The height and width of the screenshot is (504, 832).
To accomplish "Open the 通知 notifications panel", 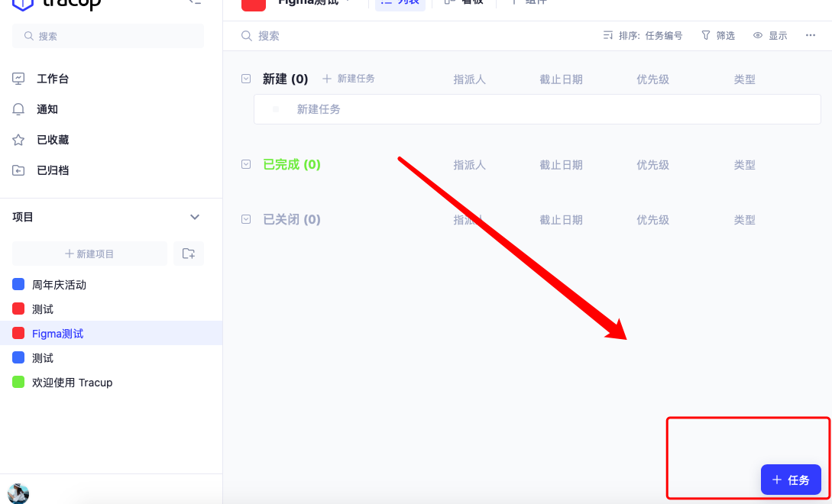I will click(47, 108).
